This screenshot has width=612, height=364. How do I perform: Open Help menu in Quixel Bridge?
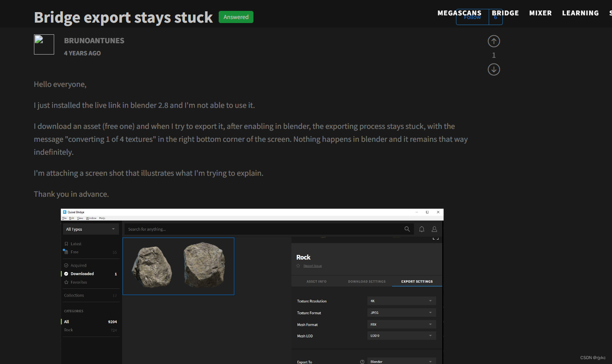pos(102,218)
